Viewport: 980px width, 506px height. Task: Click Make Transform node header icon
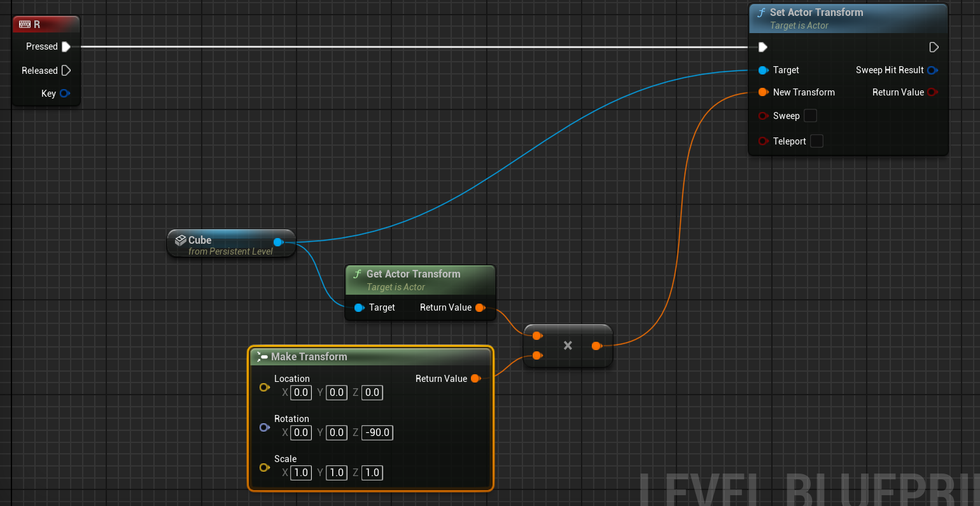pyautogui.click(x=262, y=356)
